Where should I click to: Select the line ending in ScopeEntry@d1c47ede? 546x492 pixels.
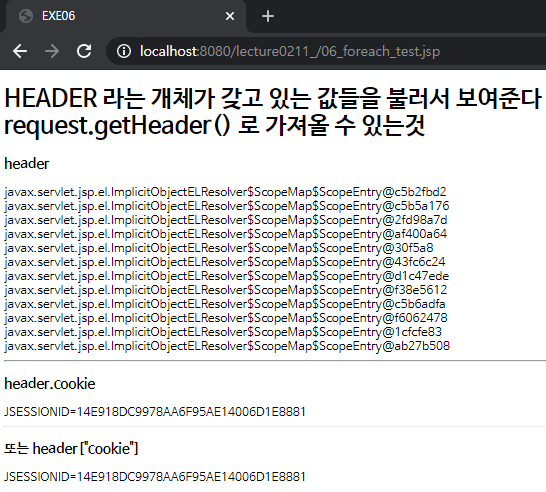pos(227,276)
